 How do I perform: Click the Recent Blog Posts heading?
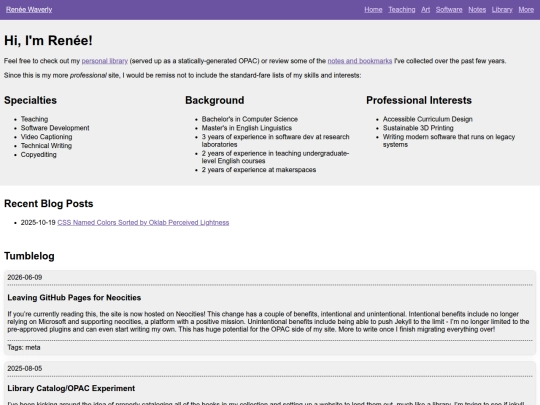pos(49,204)
